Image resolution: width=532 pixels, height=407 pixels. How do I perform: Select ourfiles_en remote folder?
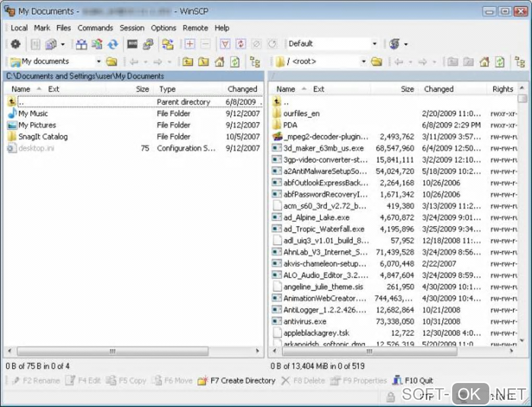click(x=301, y=114)
